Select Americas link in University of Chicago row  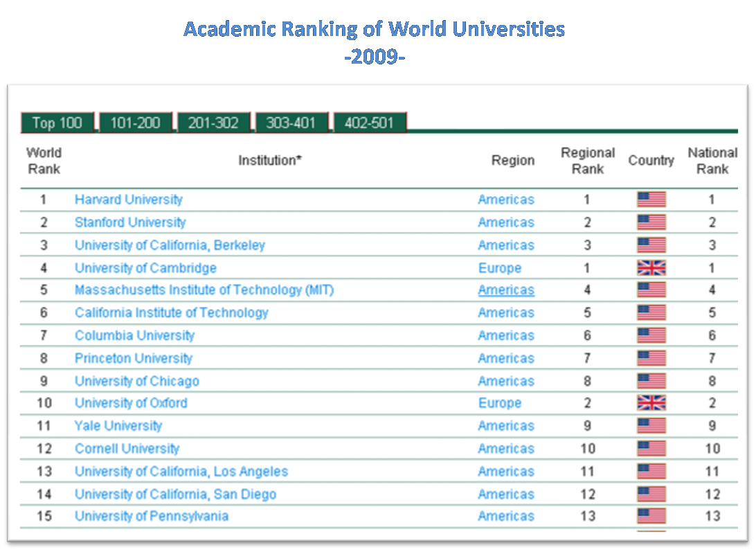click(x=506, y=381)
